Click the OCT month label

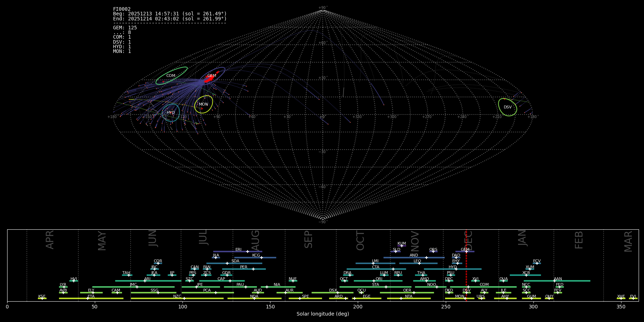(360, 241)
